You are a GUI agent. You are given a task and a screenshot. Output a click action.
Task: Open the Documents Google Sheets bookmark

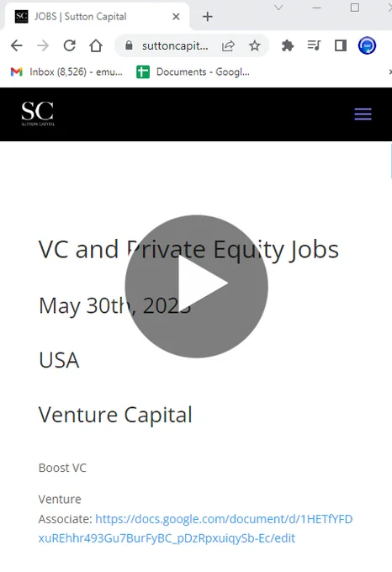click(193, 71)
